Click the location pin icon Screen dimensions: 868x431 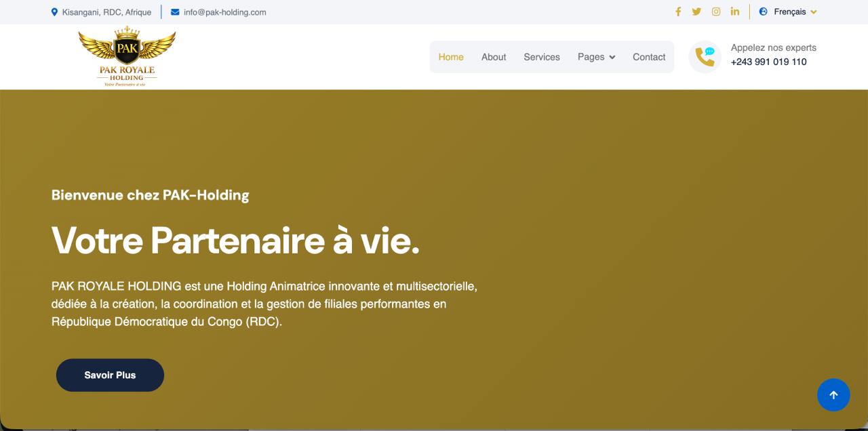(x=54, y=12)
